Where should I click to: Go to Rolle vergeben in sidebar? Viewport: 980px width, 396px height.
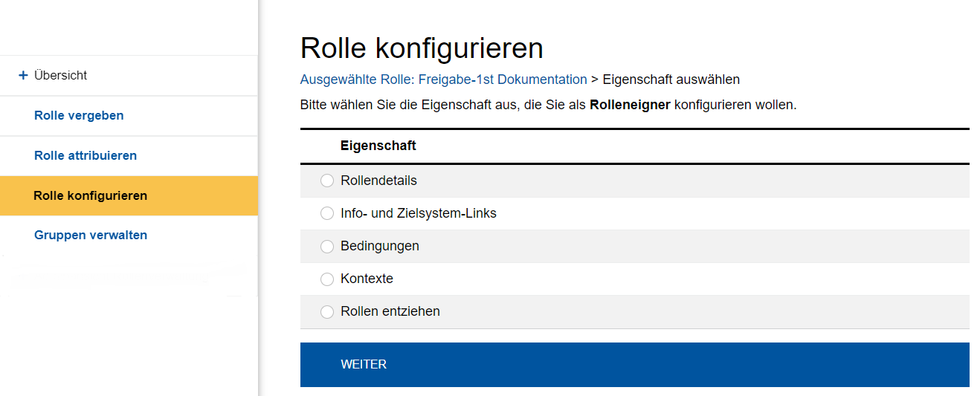pos(79,116)
